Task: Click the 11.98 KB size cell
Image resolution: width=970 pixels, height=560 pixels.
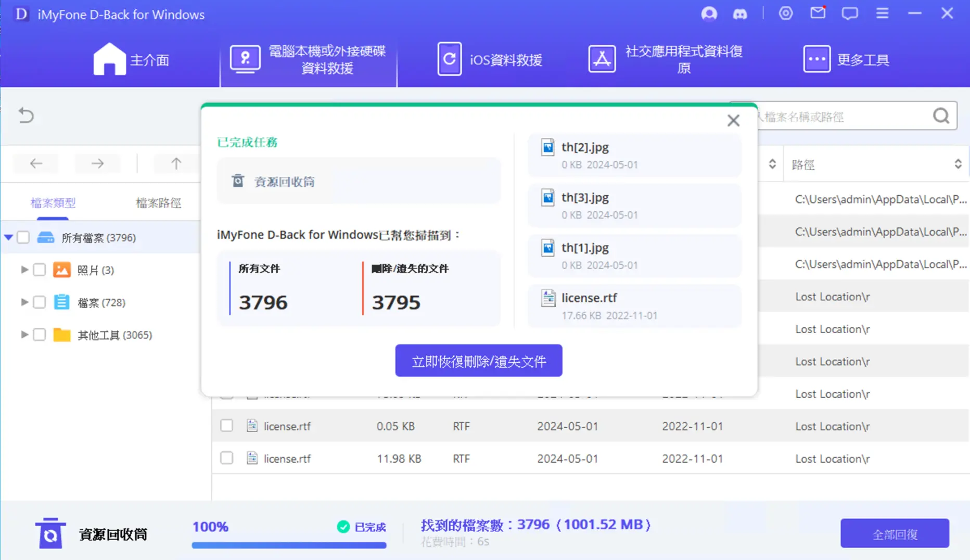Action: point(399,459)
